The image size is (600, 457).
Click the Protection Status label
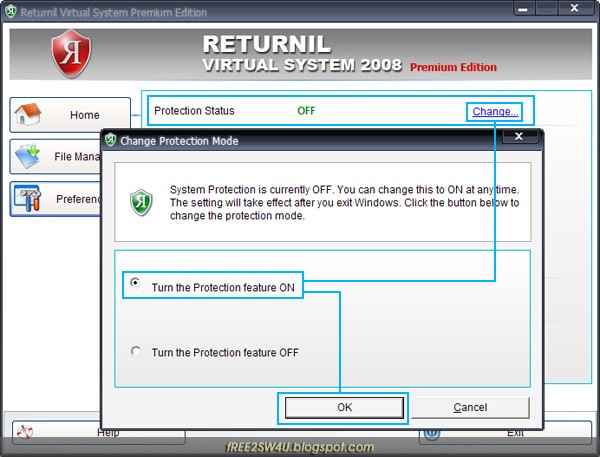coord(194,111)
